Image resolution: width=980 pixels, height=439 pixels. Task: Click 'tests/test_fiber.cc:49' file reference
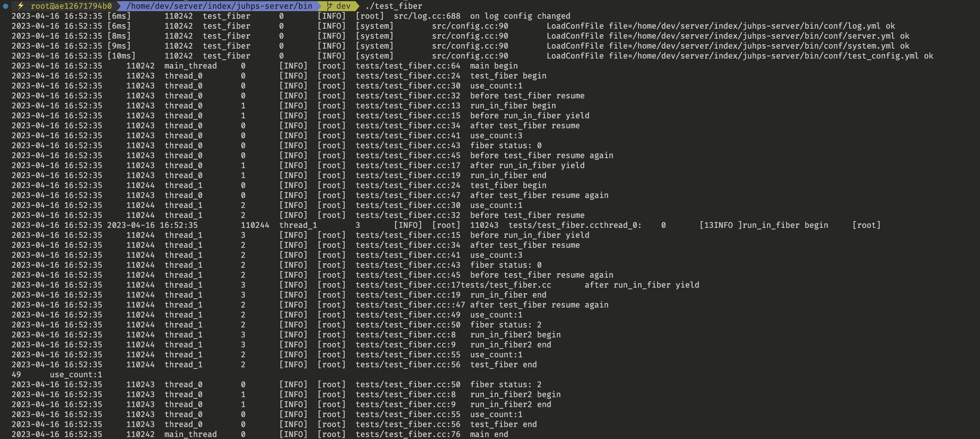[408, 315]
